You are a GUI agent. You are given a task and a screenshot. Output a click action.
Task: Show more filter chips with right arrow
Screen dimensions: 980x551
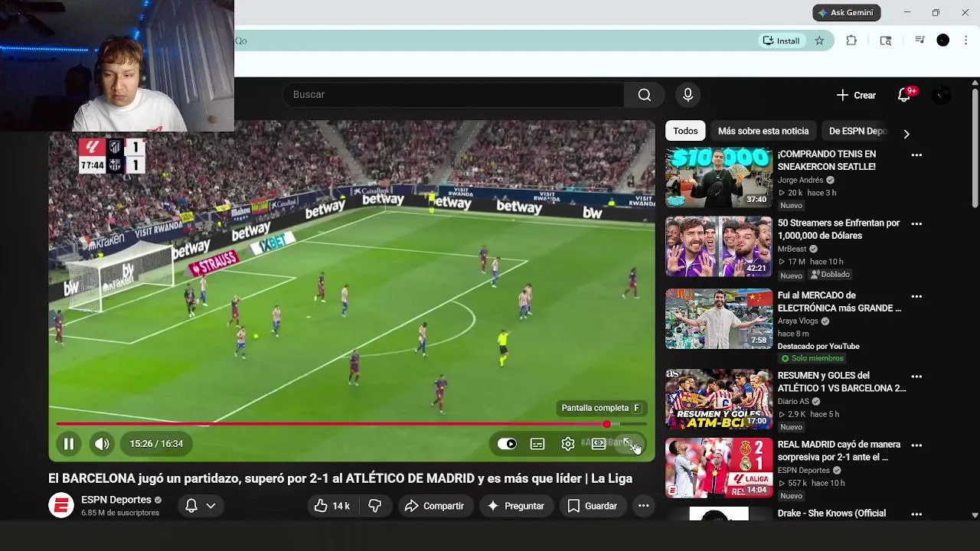pyautogui.click(x=906, y=133)
